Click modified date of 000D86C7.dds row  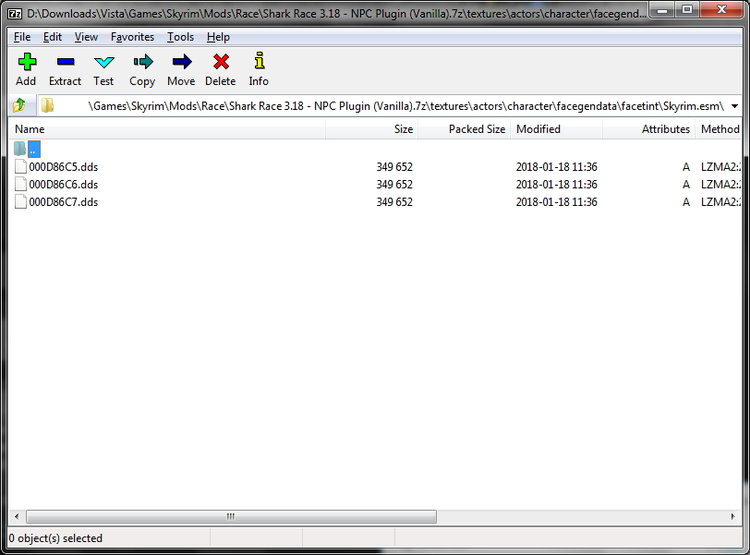(556, 202)
